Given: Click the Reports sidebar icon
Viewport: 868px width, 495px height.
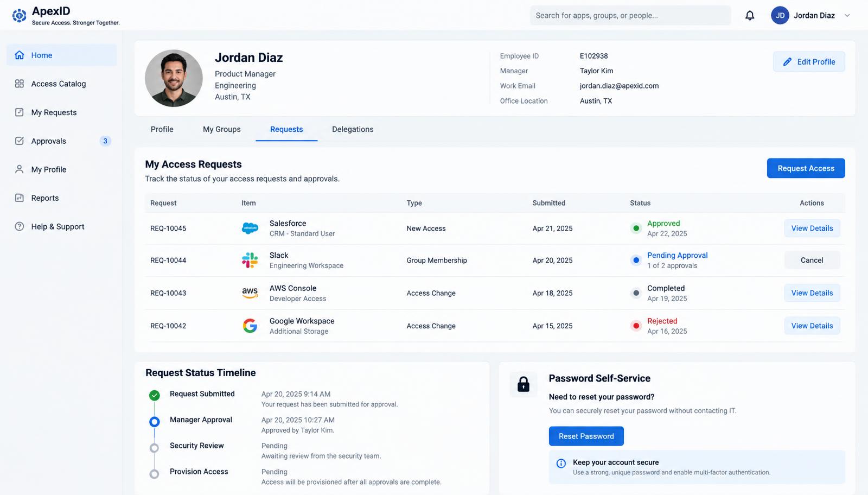Looking at the screenshot, I should point(20,198).
